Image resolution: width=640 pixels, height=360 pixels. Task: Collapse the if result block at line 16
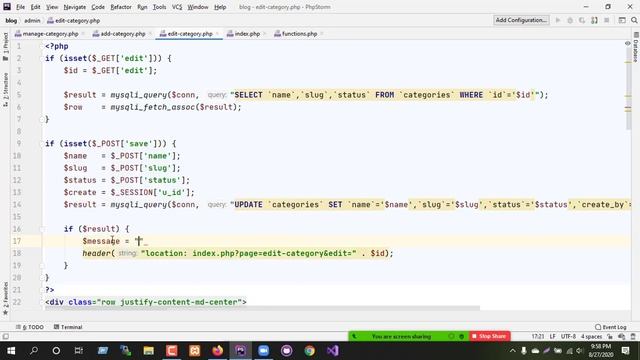[x=42, y=229]
